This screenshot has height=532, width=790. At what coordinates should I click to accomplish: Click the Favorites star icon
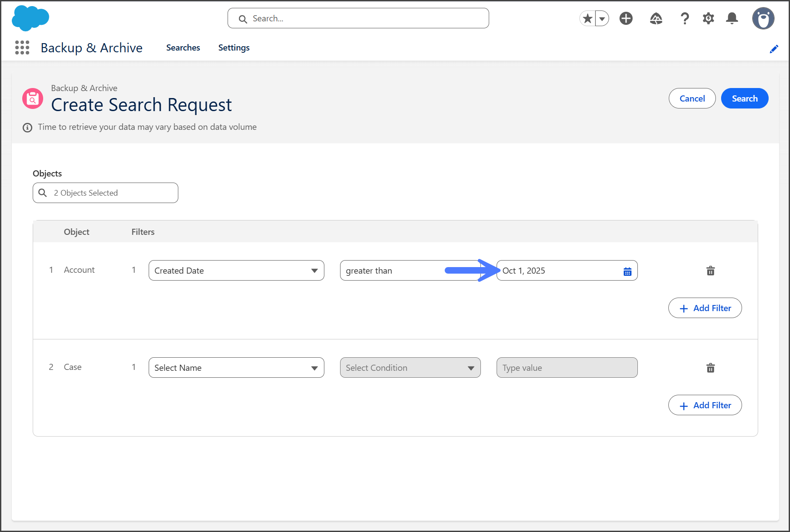[x=588, y=18]
